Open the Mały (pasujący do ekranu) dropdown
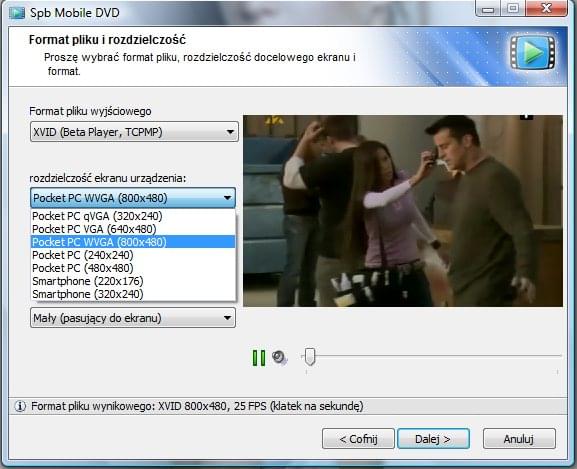The image size is (577, 469). pos(133,318)
